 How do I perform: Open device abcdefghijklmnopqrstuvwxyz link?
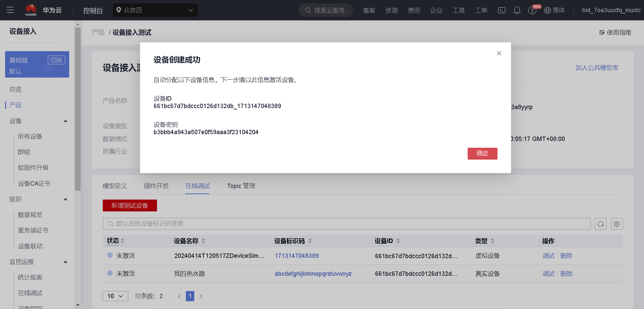(313, 274)
